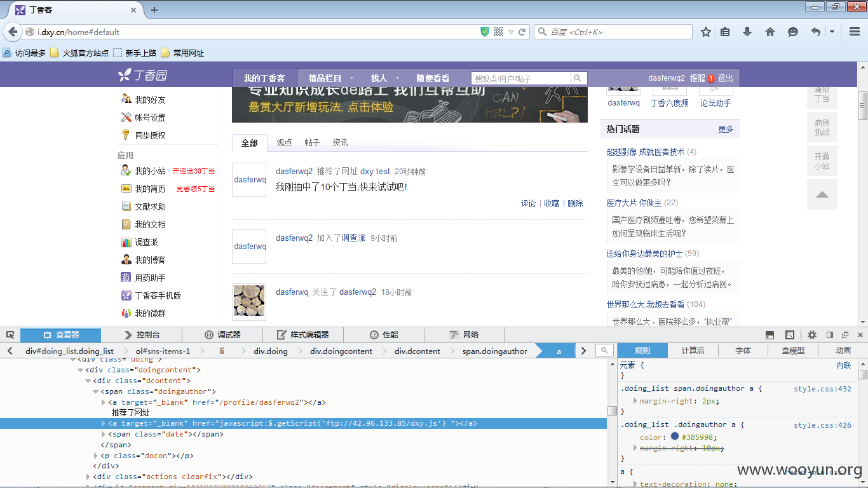Open the 性能 performance tab
The width and height of the screenshot is (868, 488).
click(x=384, y=335)
